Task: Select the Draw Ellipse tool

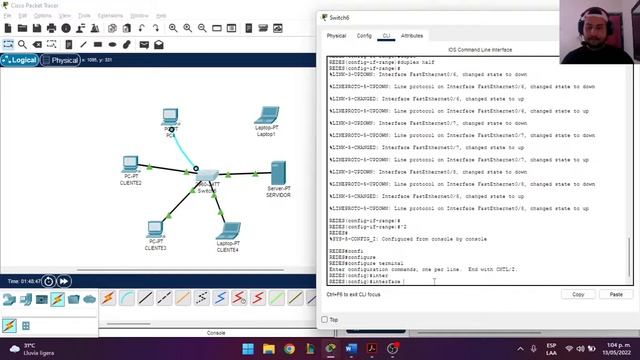Action: (112, 44)
